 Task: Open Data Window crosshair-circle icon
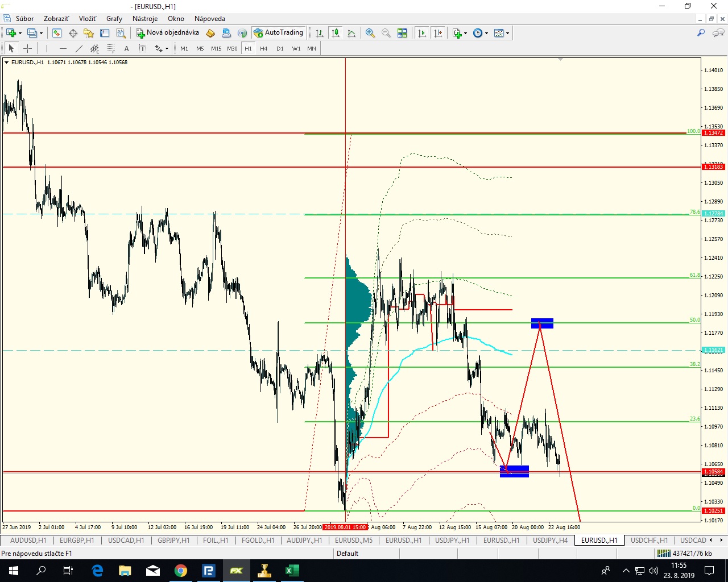tap(73, 33)
